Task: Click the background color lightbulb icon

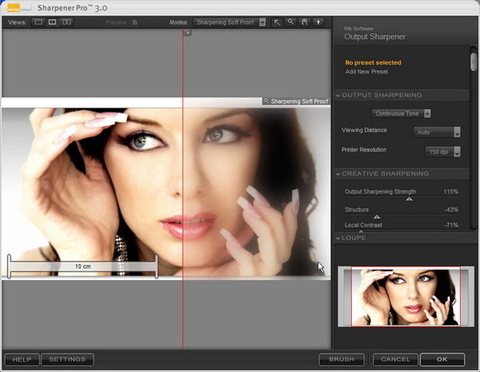Action: pyautogui.click(x=318, y=22)
